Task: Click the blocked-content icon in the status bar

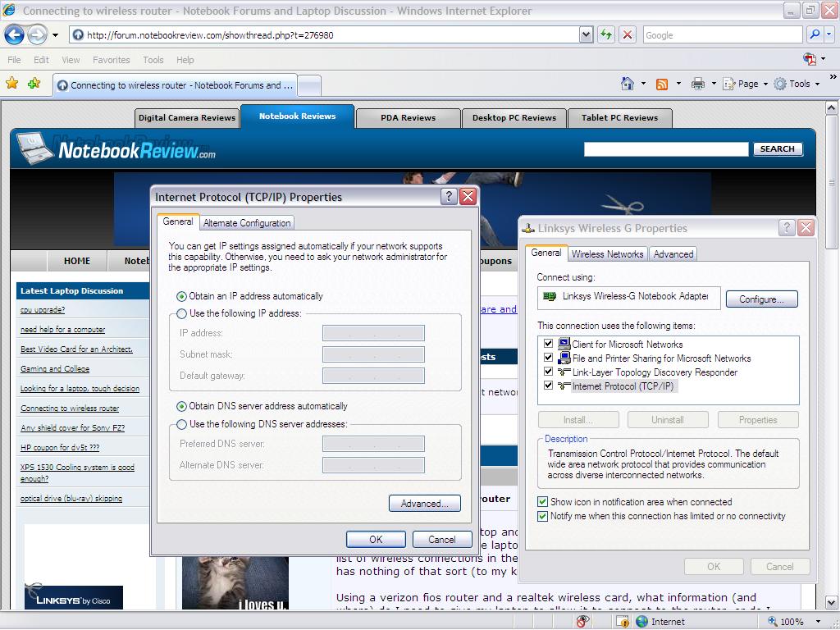Action: coord(582,622)
